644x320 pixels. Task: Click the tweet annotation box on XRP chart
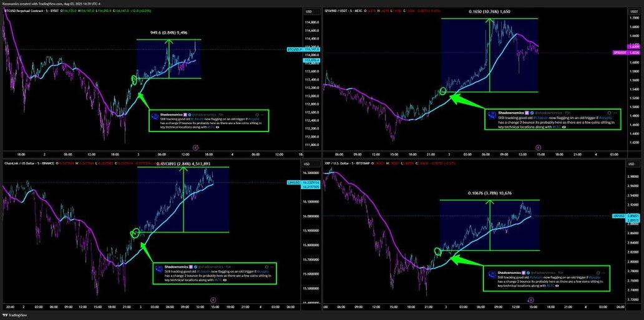point(546,279)
